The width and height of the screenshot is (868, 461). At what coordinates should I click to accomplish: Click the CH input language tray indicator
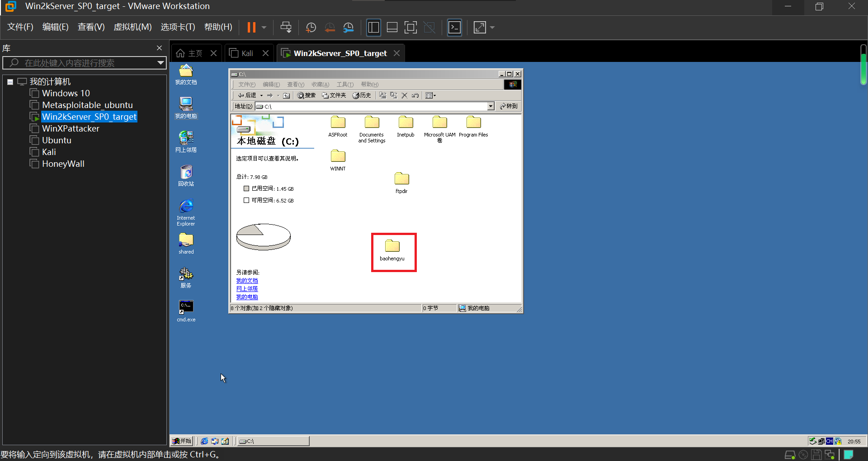[x=829, y=441]
